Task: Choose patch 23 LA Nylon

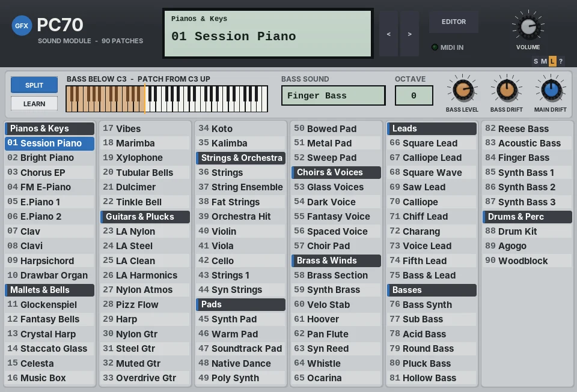Action: (x=145, y=232)
